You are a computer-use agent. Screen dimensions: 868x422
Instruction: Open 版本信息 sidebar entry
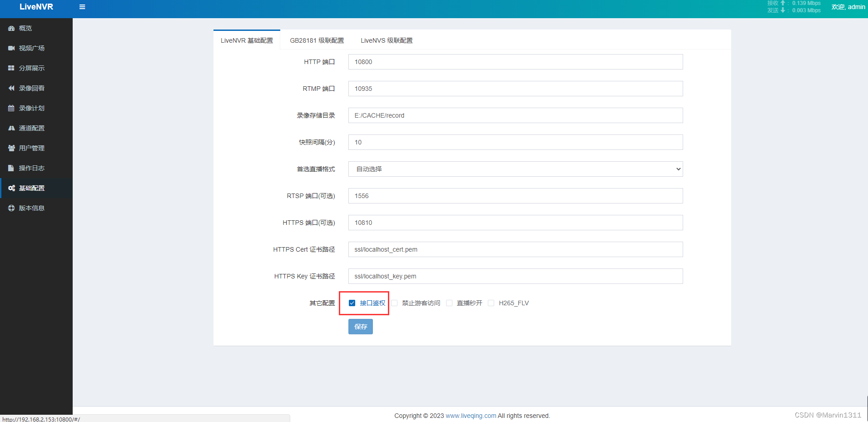[36, 208]
